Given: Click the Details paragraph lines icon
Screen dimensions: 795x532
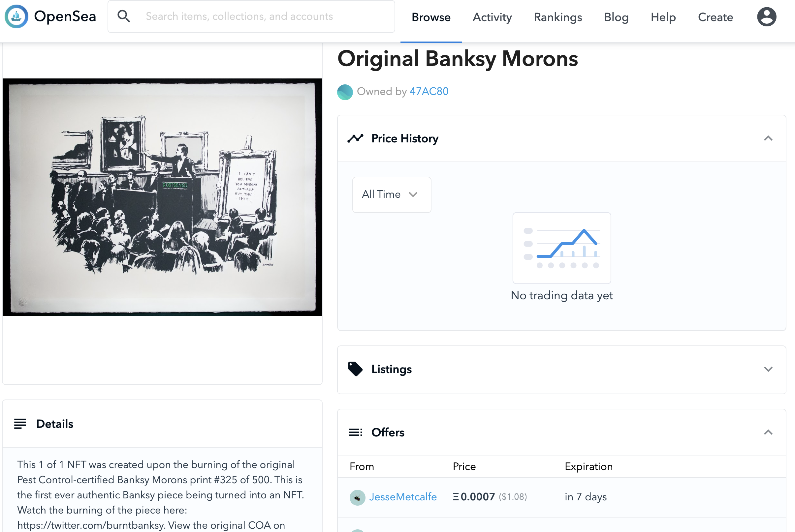Looking at the screenshot, I should click(20, 424).
